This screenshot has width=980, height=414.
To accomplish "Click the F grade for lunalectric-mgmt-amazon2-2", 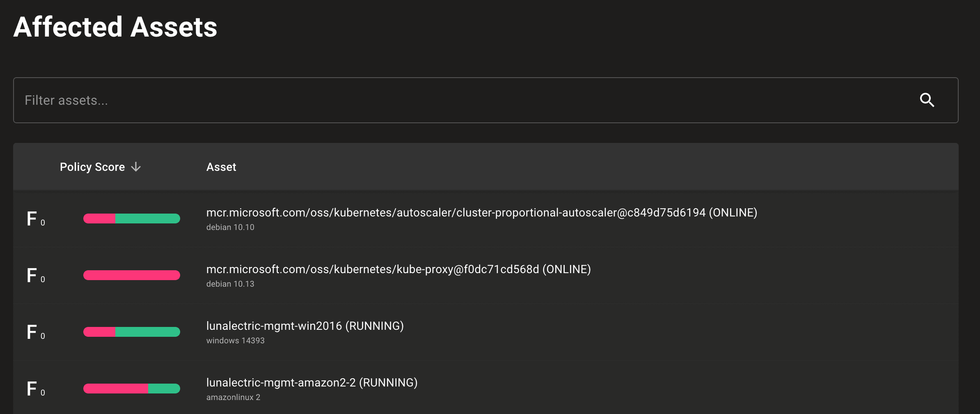I will coord(32,389).
